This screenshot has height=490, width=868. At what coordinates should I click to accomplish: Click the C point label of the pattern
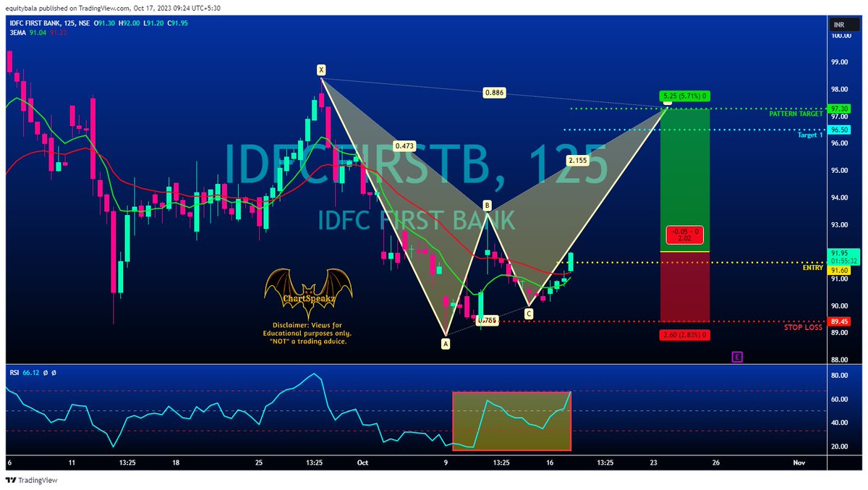coord(529,313)
